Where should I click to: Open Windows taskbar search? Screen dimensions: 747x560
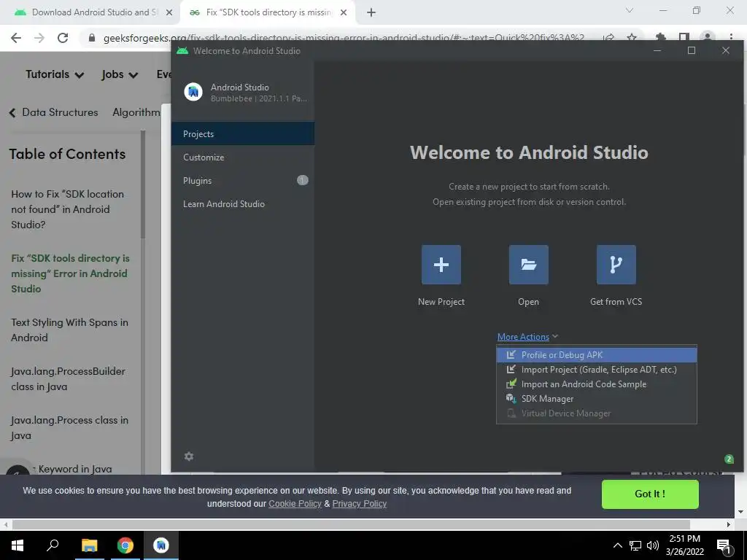[53, 545]
